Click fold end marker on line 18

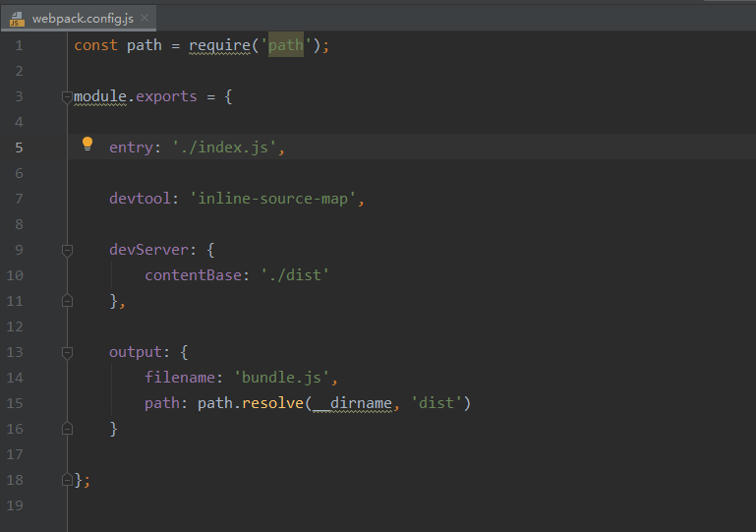click(67, 480)
